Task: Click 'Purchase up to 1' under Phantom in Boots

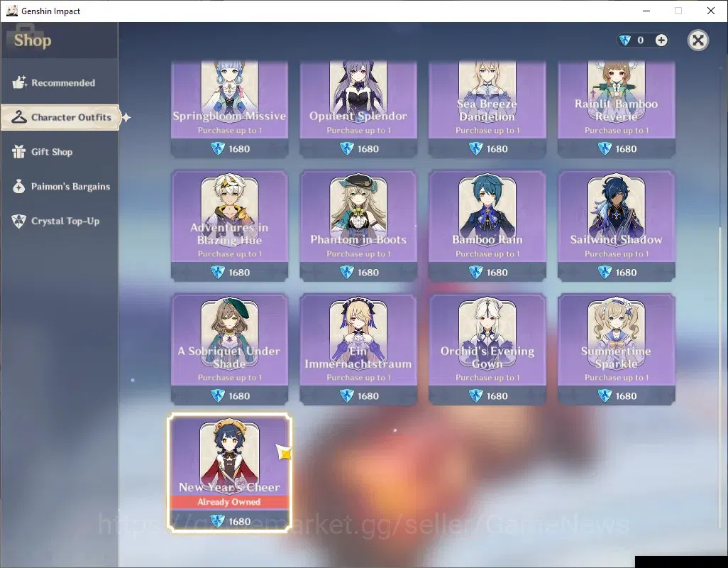Action: [x=358, y=254]
